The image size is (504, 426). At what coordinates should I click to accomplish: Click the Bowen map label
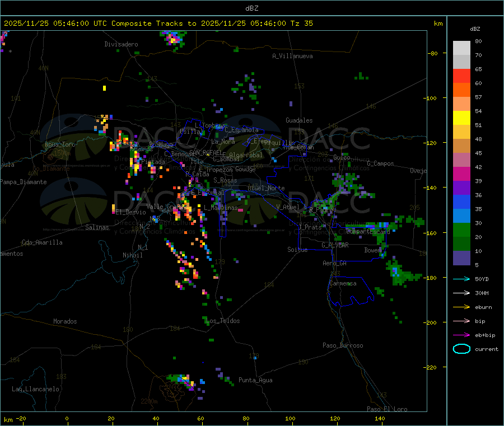[373, 250]
